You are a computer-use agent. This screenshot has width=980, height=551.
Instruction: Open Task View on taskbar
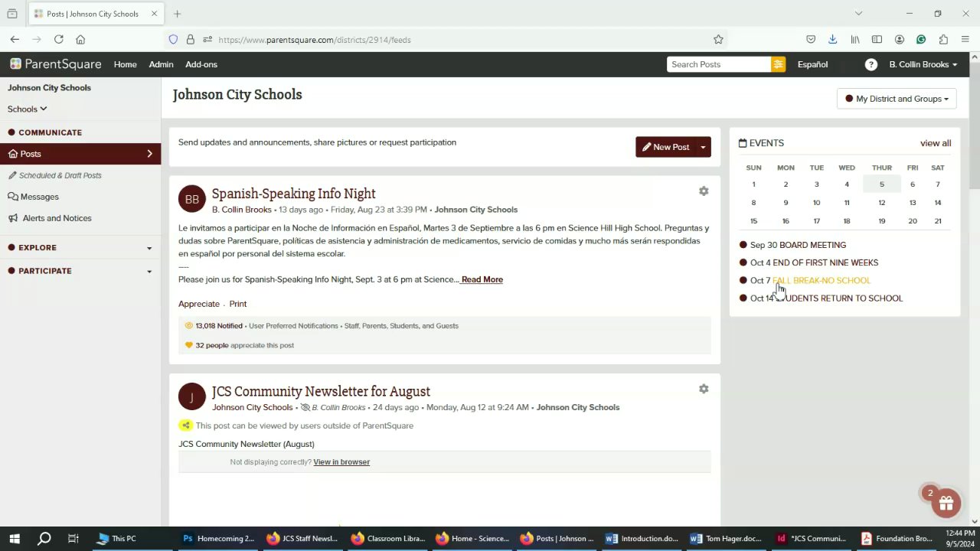73,539
